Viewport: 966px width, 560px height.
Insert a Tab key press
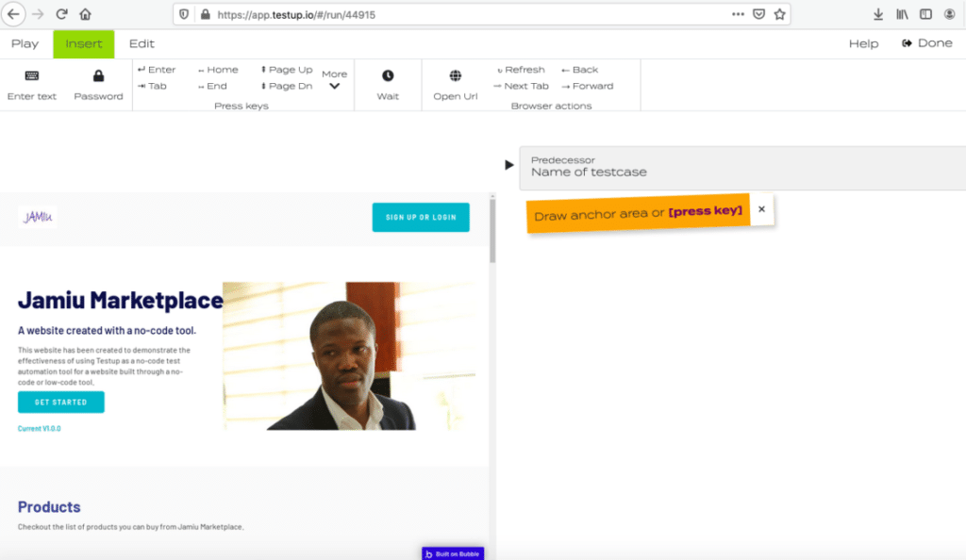pyautogui.click(x=152, y=86)
